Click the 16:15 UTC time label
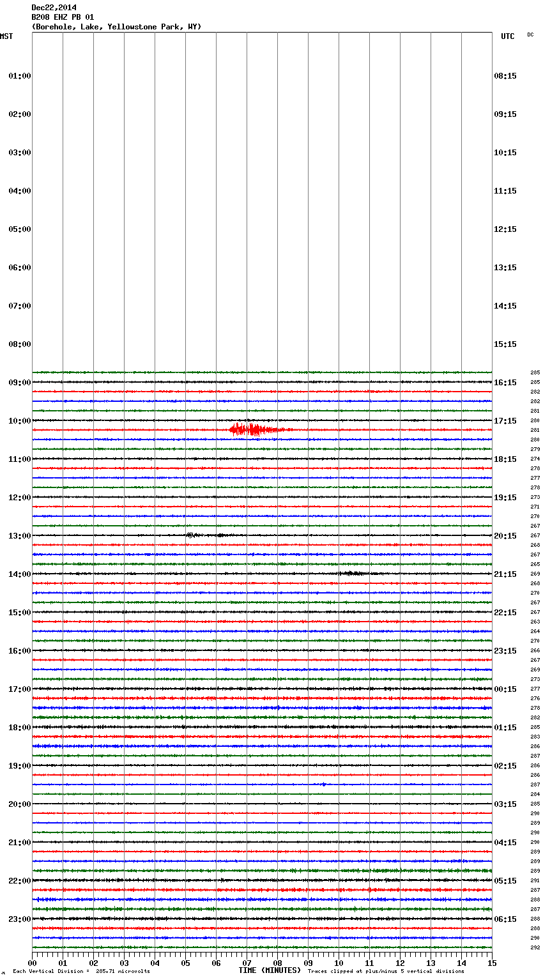Screen dimensions: 543x980 point(505,383)
